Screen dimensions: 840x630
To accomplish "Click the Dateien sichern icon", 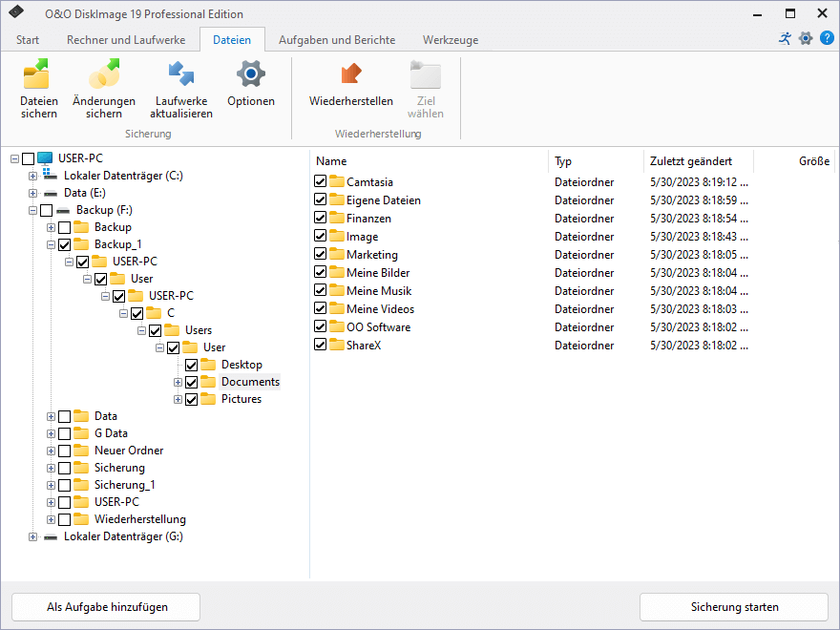I will coord(37,73).
